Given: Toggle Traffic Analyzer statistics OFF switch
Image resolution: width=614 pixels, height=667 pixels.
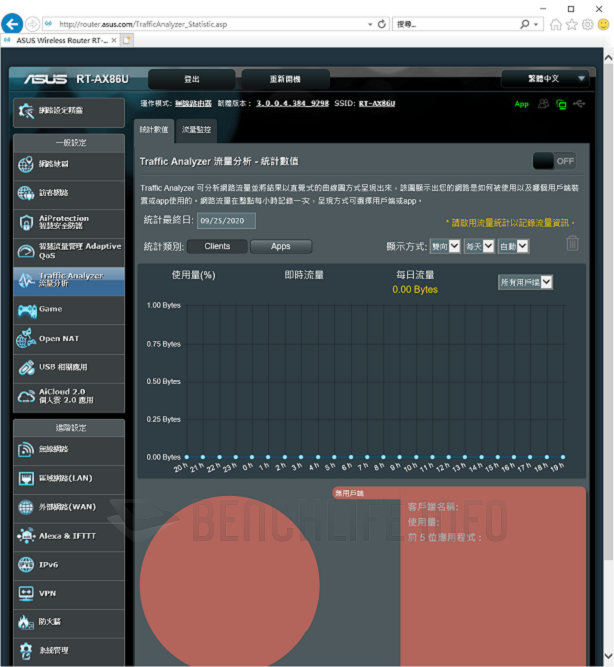Looking at the screenshot, I should tap(554, 162).
